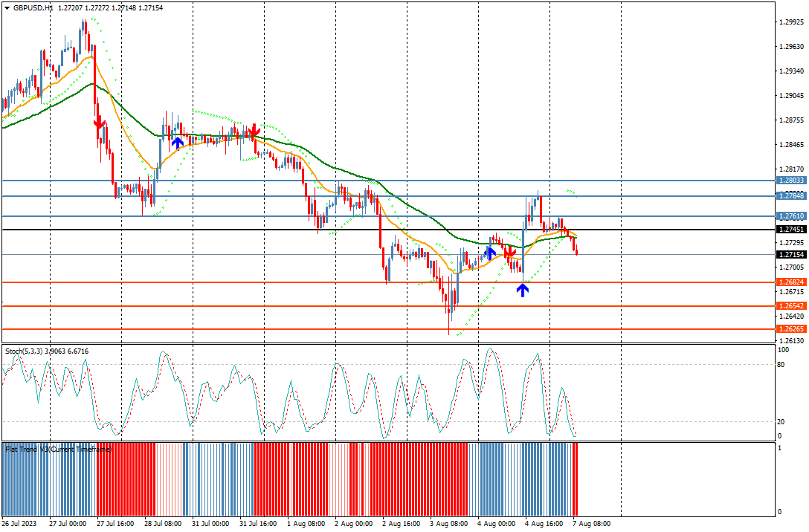Select the red arrow between the two 4 Aug blue arrows
809x532 pixels.
pyautogui.click(x=510, y=252)
